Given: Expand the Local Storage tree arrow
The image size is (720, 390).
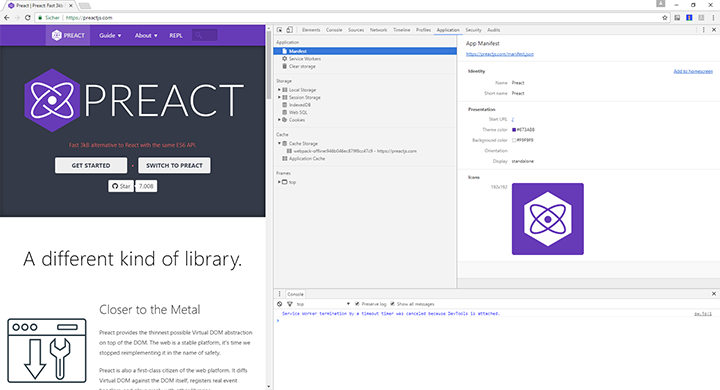Looking at the screenshot, I should click(x=279, y=90).
